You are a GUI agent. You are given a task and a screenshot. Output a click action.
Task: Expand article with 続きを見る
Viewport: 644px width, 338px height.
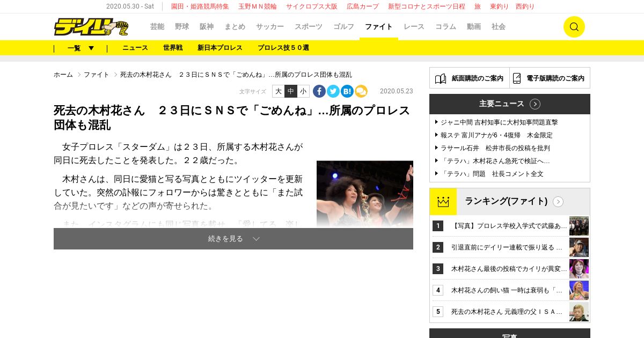click(233, 239)
